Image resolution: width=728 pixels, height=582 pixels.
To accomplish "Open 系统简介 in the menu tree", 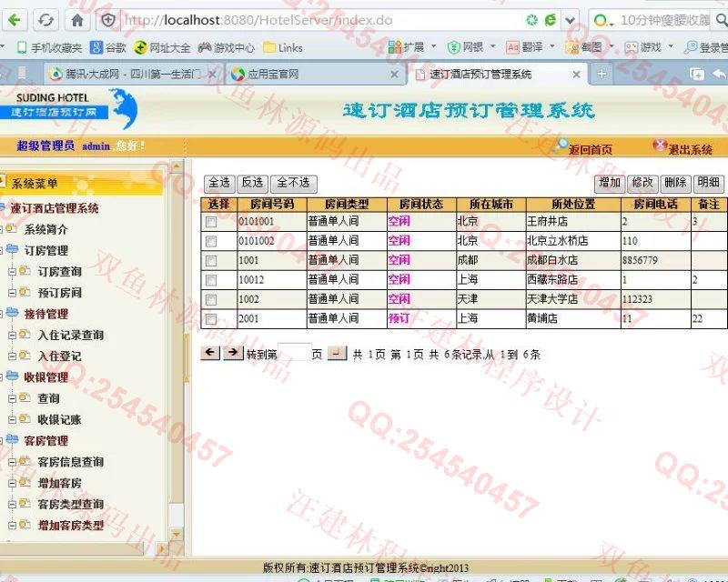I will tap(45, 229).
